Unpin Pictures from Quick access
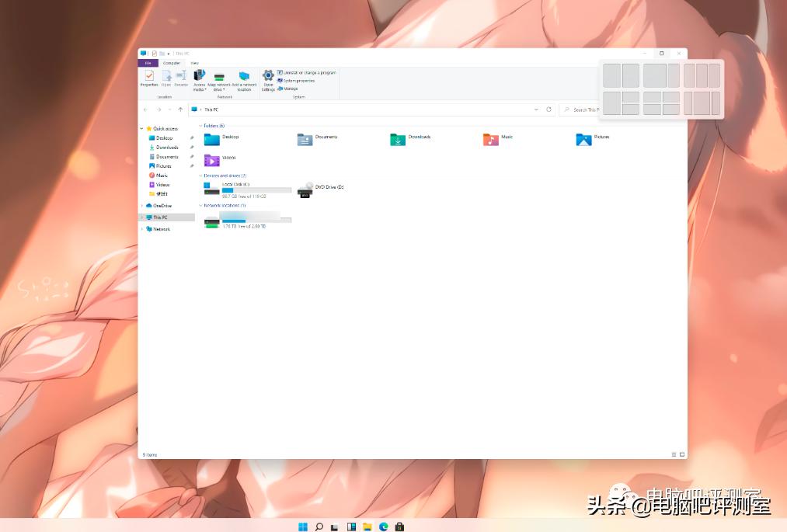Viewport: 787px width, 532px height. pos(192,165)
